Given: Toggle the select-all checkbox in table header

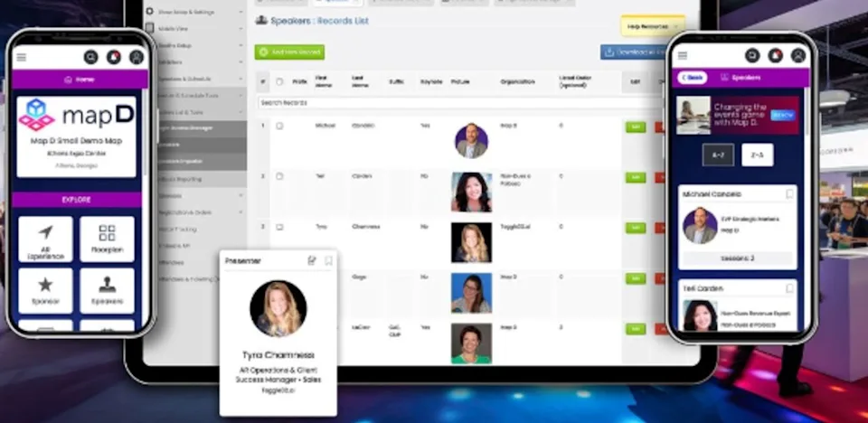Looking at the screenshot, I should click(x=279, y=81).
